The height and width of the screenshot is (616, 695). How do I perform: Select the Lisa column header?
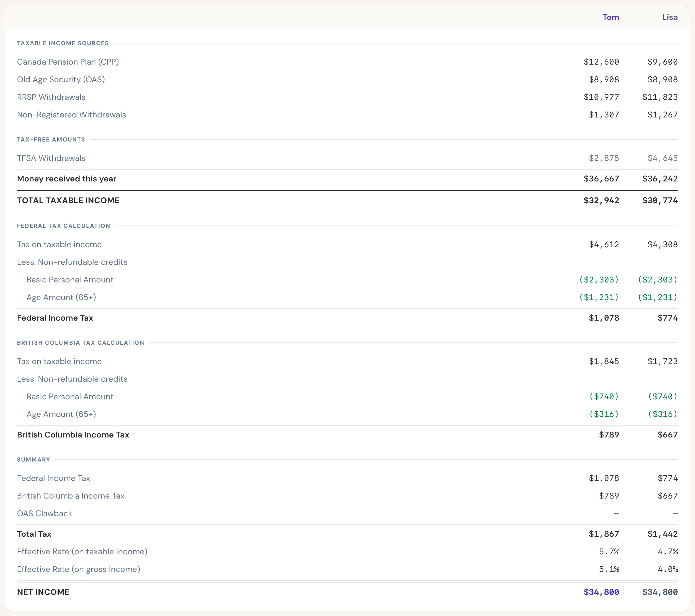[669, 17]
